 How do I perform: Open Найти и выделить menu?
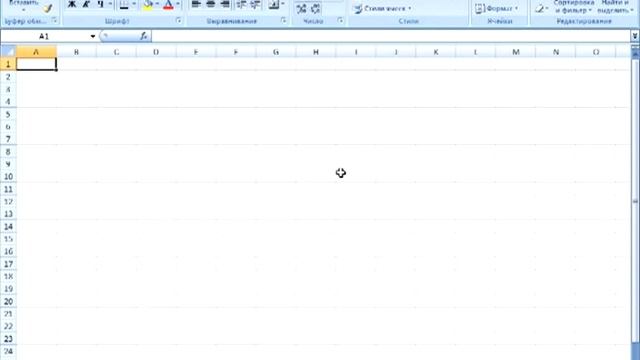pos(615,7)
